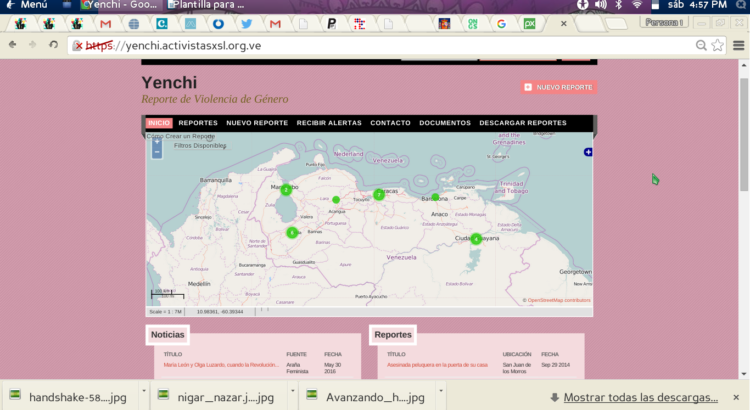
Task: Open the map layer switcher plus icon
Action: pos(588,152)
